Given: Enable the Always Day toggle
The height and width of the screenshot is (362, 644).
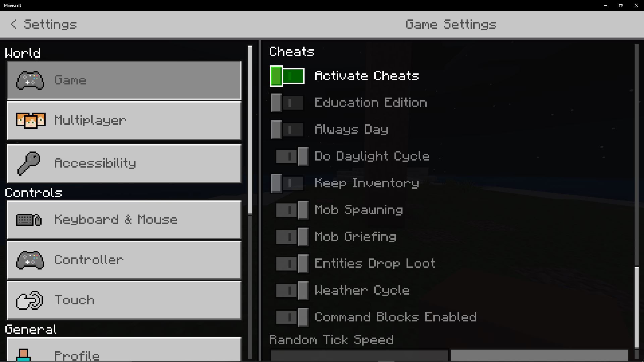Looking at the screenshot, I should [287, 129].
